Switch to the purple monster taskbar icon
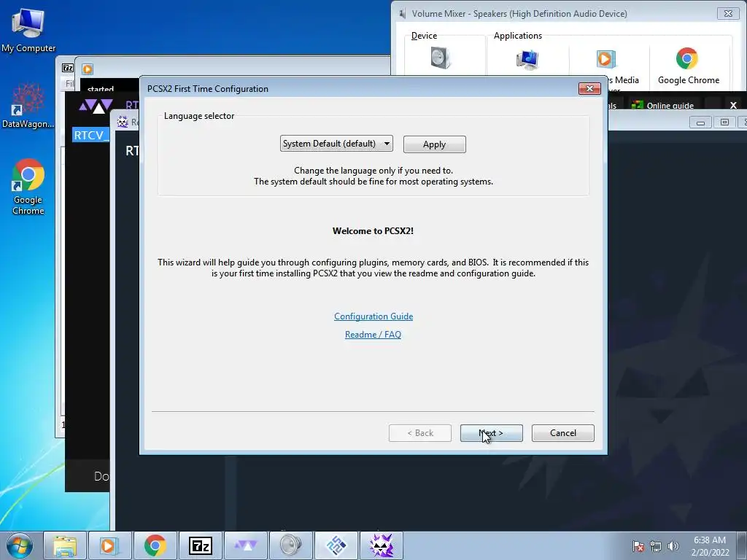The width and height of the screenshot is (747, 560). pos(381,545)
